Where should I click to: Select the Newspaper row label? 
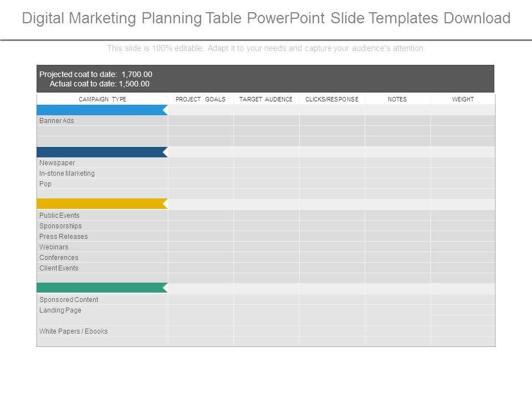pyautogui.click(x=57, y=163)
